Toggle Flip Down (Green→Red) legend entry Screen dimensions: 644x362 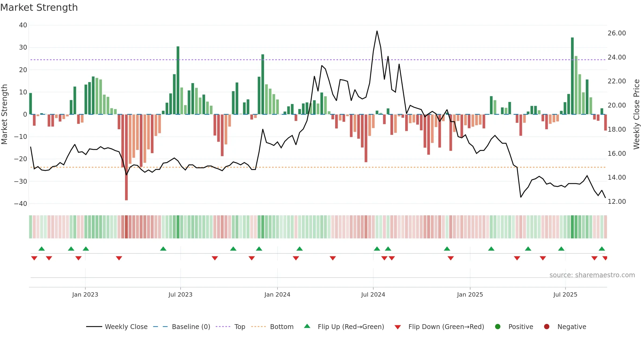(439, 327)
